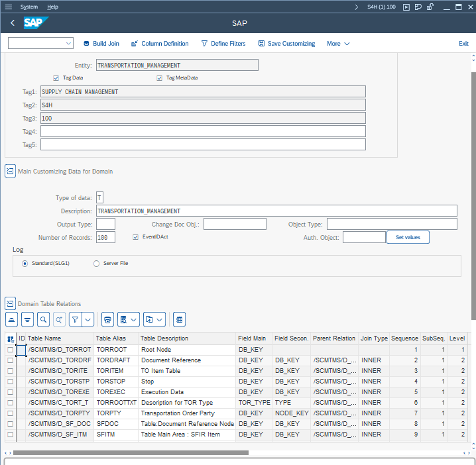476x465 pixels.
Task: Uncheck the Tag MetaData checkbox
Action: 160,77
